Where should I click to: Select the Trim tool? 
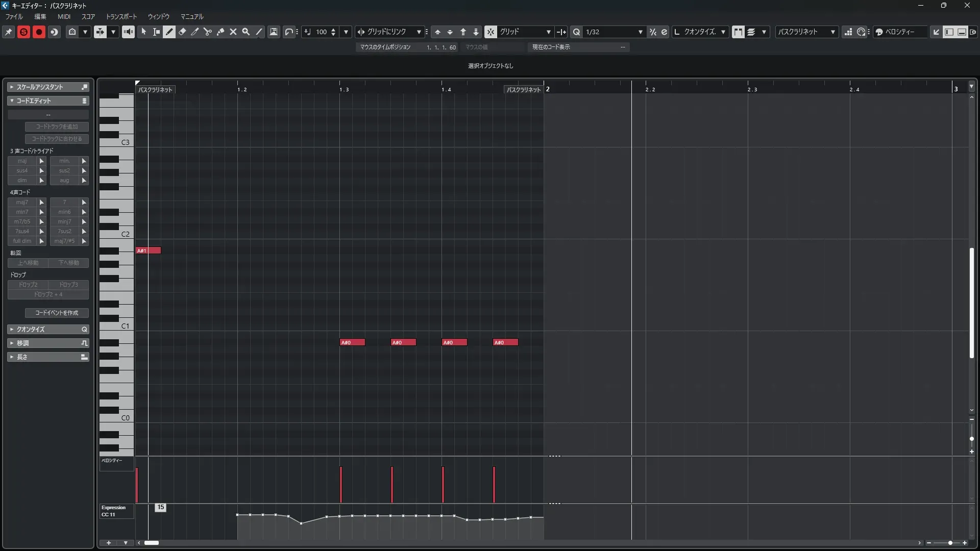pyautogui.click(x=195, y=32)
